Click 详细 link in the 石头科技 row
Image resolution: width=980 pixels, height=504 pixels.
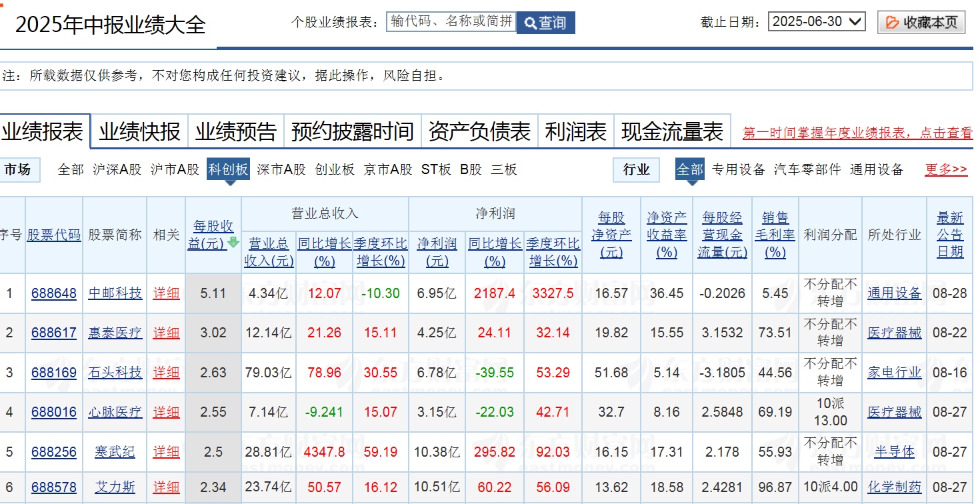[167, 373]
